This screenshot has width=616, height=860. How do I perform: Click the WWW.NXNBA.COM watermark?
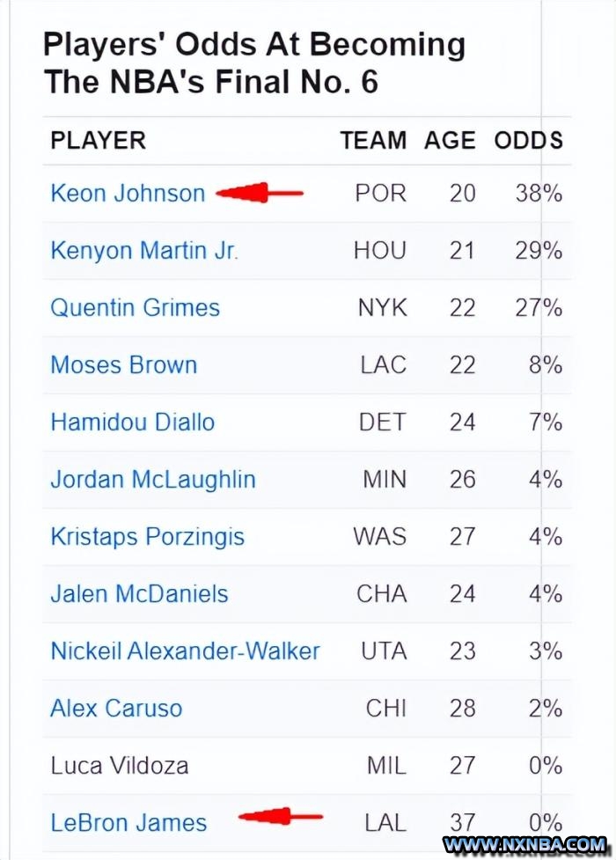click(525, 845)
